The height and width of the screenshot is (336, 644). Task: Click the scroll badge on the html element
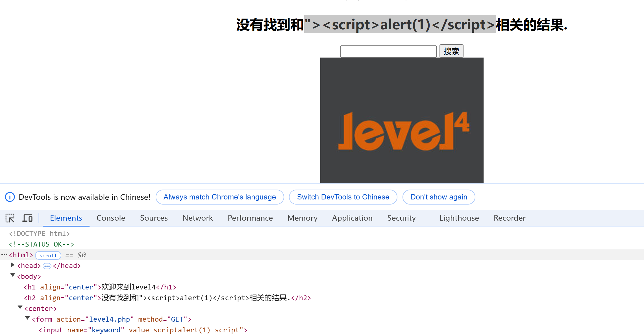pos(48,255)
